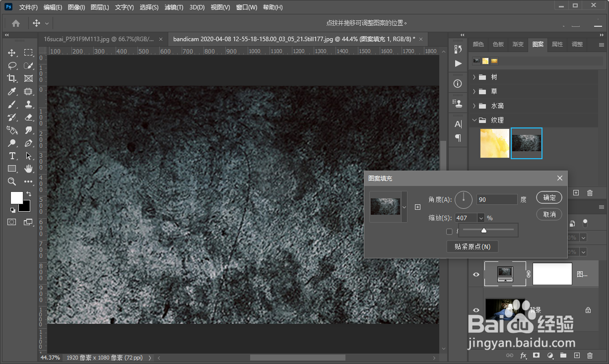Viewport: 609px width, 364px height.
Task: Toggle visibility of the pattern fill layer
Action: [476, 274]
